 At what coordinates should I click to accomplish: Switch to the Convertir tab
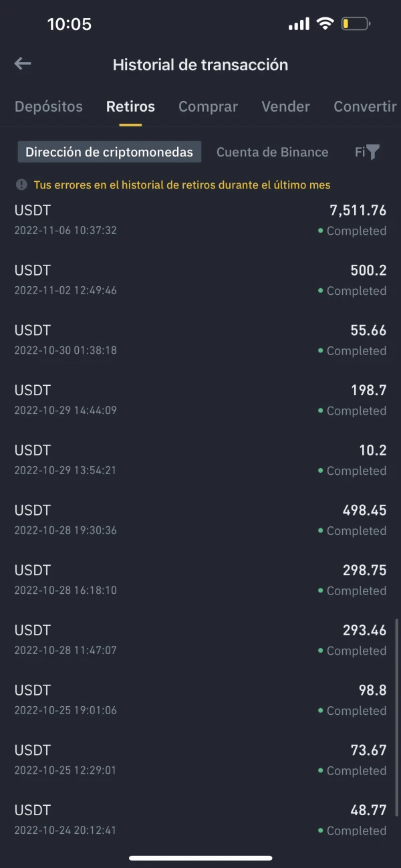click(x=365, y=106)
